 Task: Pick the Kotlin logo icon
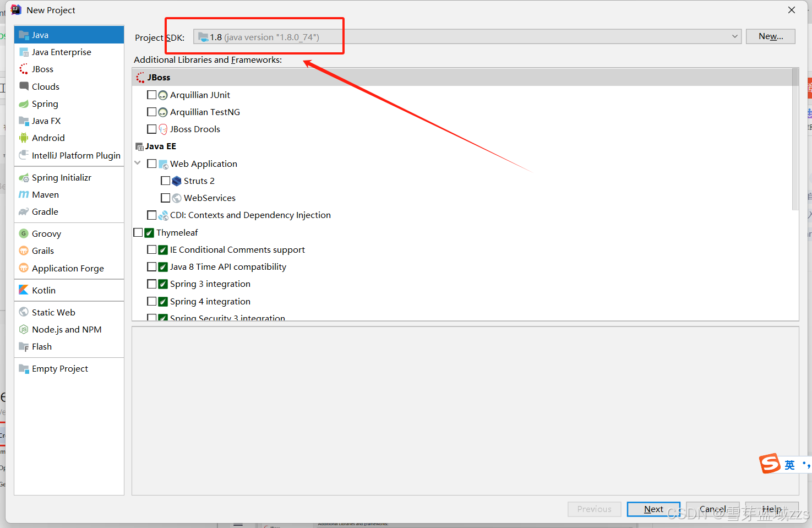(x=24, y=290)
